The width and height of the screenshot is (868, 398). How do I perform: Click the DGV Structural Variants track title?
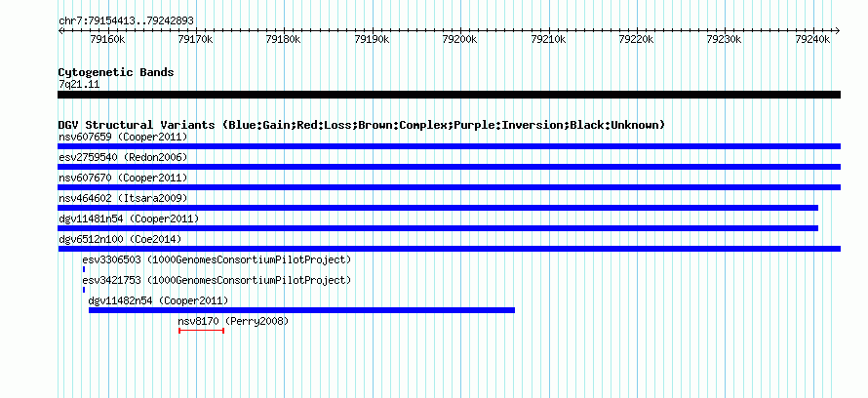click(x=362, y=125)
